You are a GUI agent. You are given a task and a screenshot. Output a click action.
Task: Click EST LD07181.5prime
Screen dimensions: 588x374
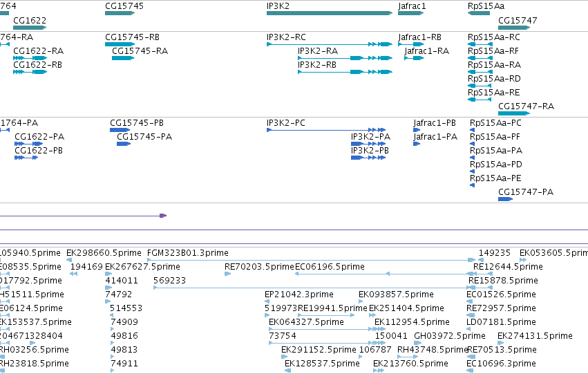[x=501, y=323]
